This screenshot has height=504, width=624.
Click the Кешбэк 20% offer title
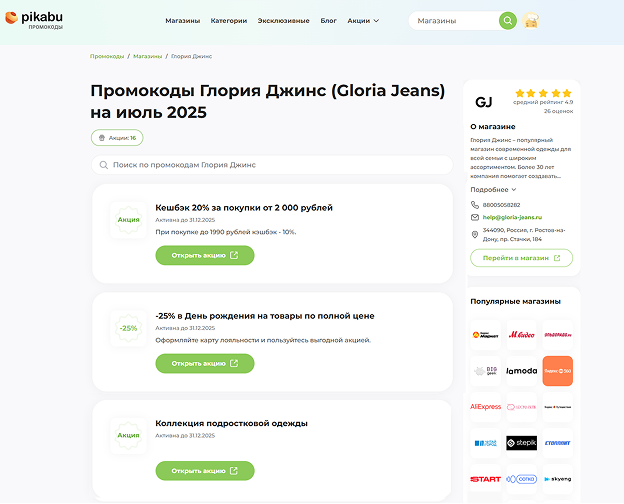pyautogui.click(x=244, y=208)
